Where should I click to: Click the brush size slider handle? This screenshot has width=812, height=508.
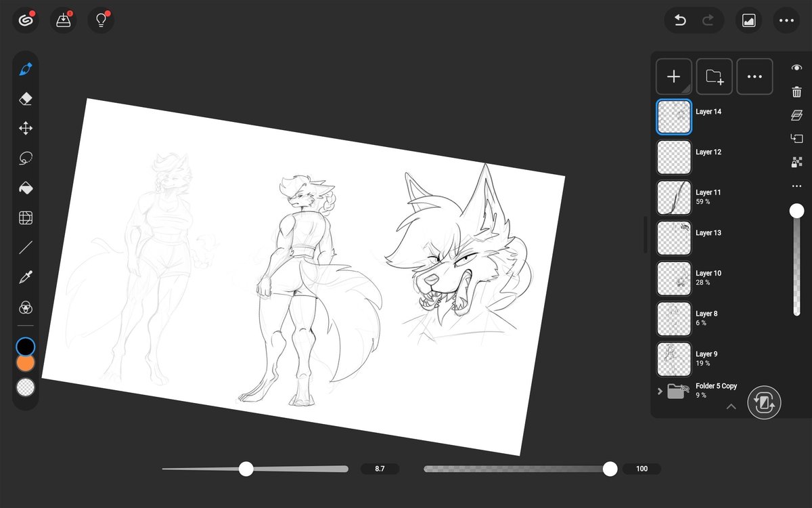[x=246, y=469]
